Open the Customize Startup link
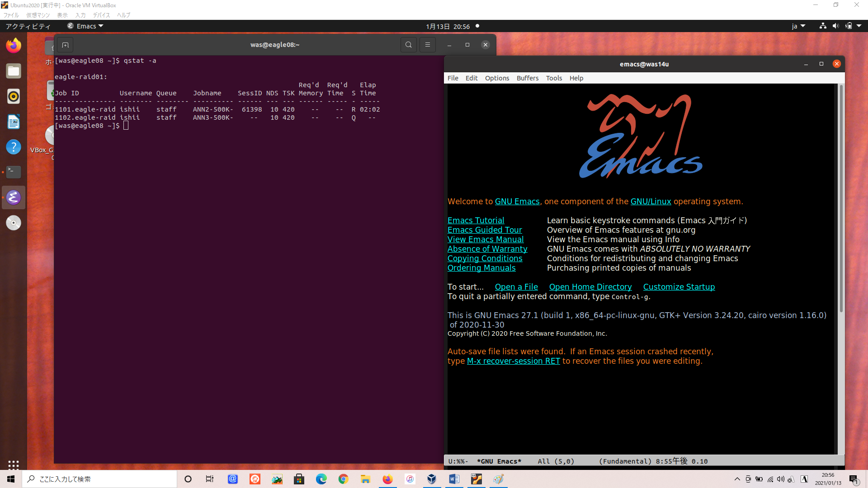868x488 pixels. pos(679,287)
